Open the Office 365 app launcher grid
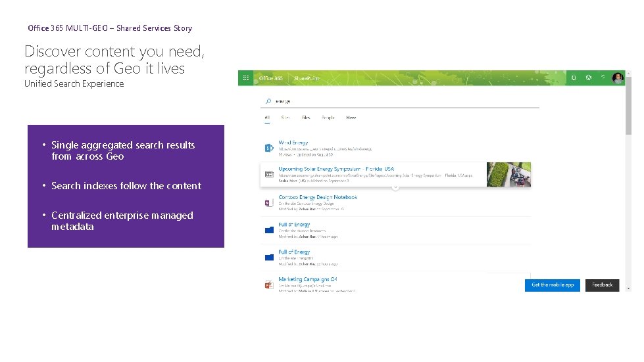Image resolution: width=644 pixels, height=362 pixels. coord(245,78)
